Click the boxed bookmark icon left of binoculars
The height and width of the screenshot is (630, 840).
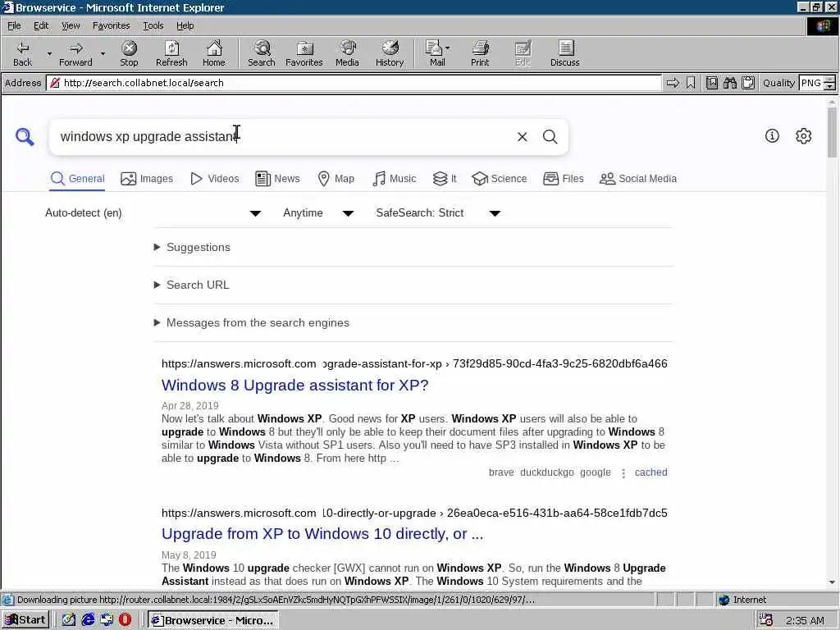711,83
